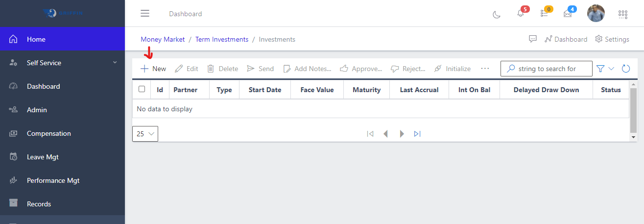Open the page size 25 dropdown

145,133
